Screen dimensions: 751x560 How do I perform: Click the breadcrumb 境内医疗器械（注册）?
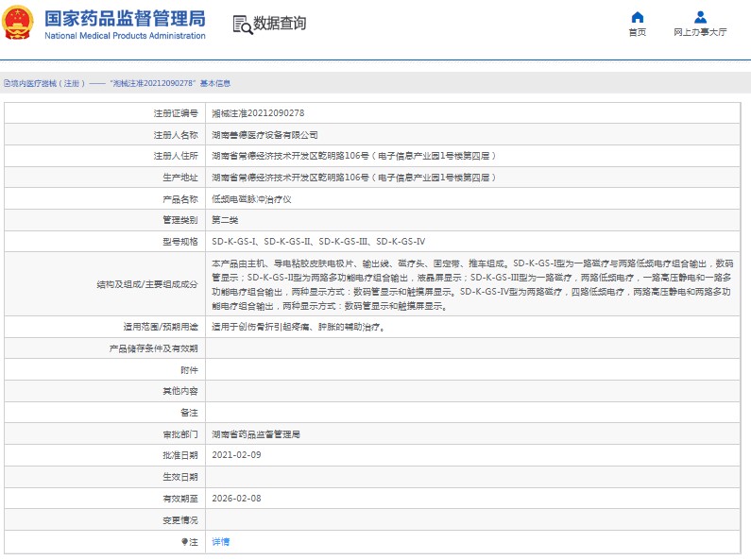(x=48, y=83)
